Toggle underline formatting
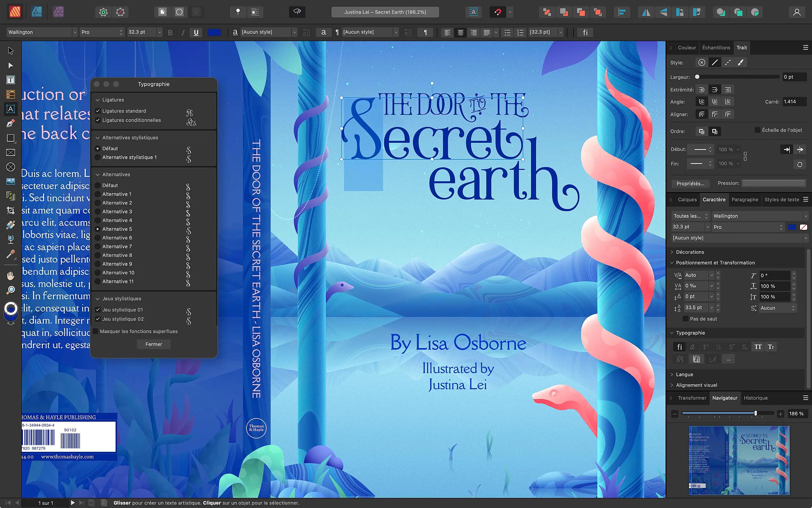Viewport: 812px width, 508px height. click(196, 32)
